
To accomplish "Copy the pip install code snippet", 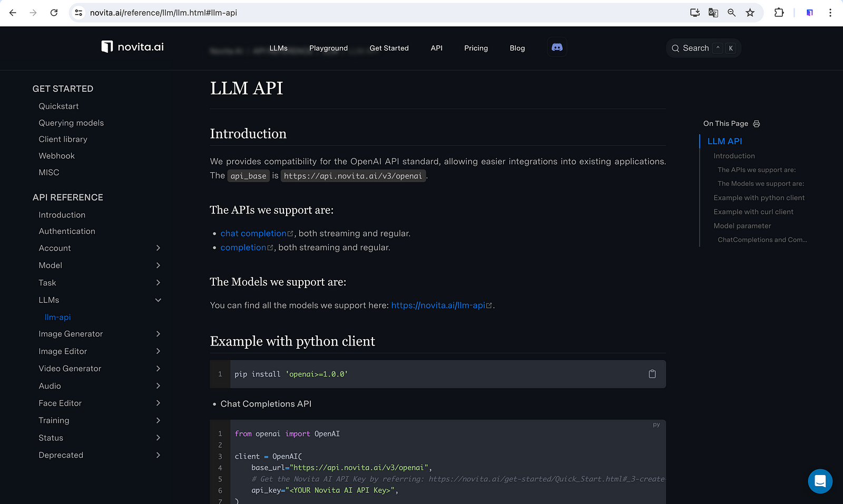I will [652, 374].
